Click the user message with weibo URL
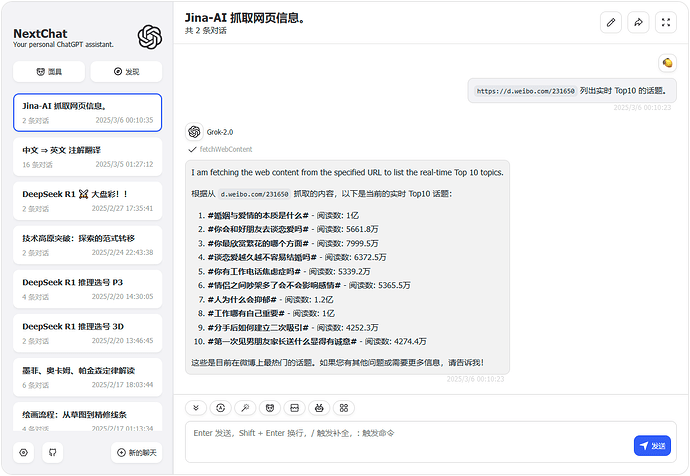The width and height of the screenshot is (690, 476). click(572, 91)
